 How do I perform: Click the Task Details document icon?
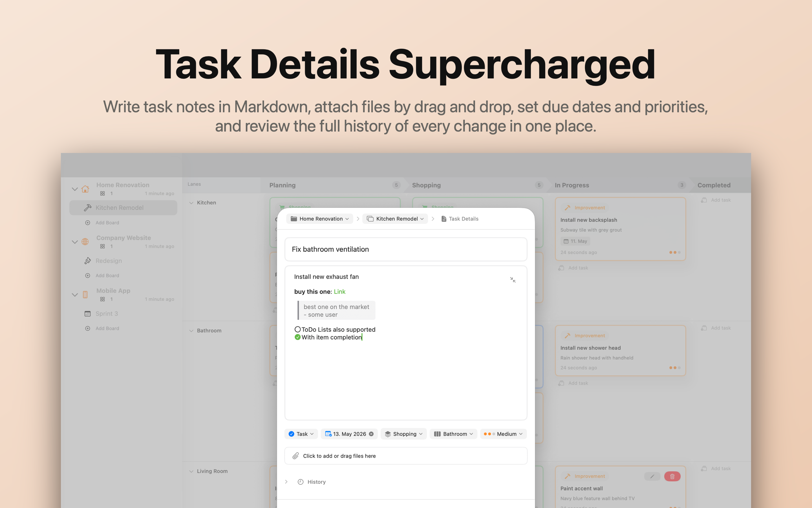click(443, 219)
